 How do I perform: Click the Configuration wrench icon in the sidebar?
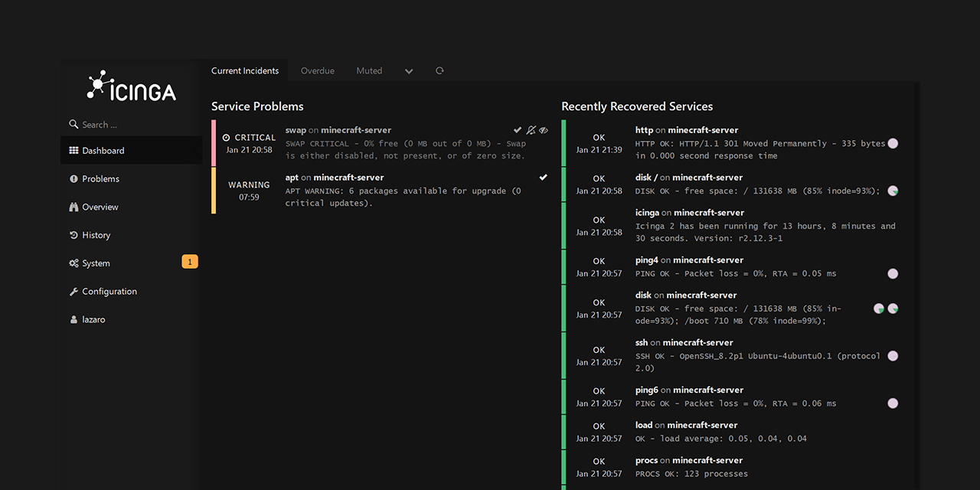click(x=73, y=292)
